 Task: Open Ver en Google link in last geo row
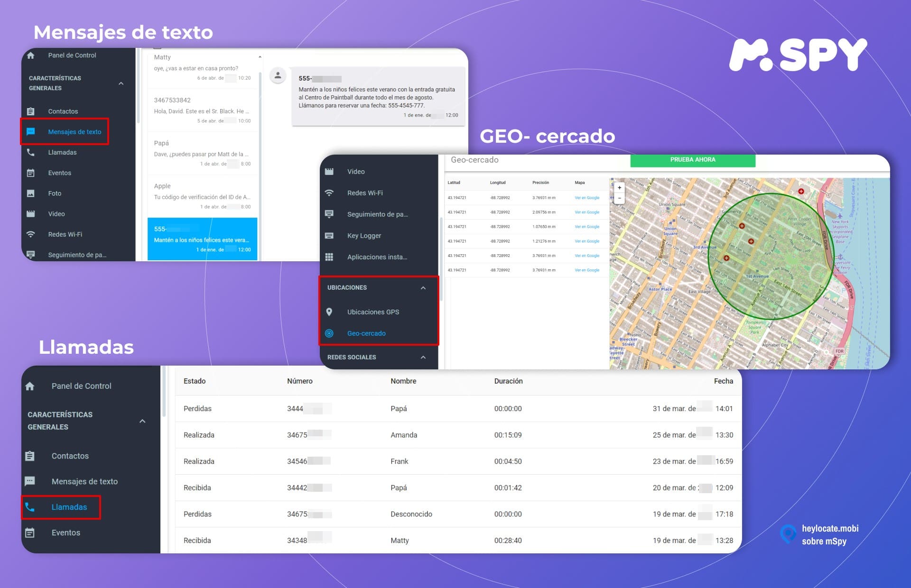coord(587,270)
